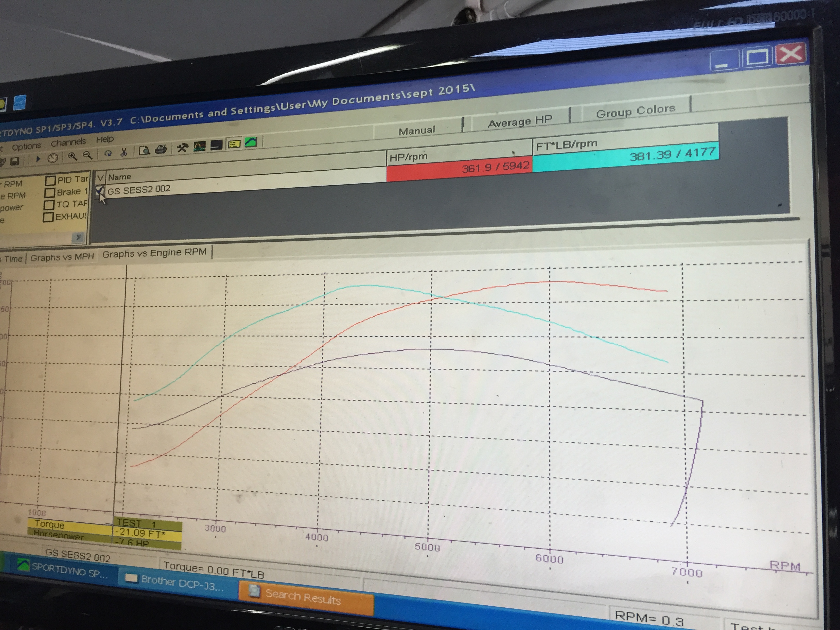The width and height of the screenshot is (840, 630).
Task: Click the blue desktop icon behind window
Action: 19,103
